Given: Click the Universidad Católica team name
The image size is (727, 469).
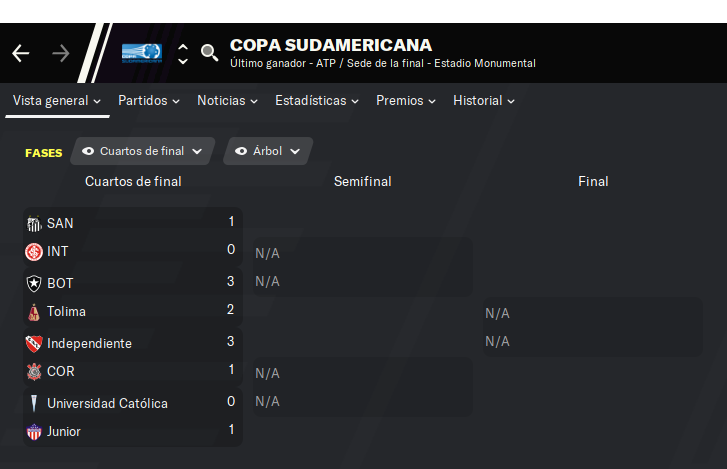Looking at the screenshot, I should (107, 403).
